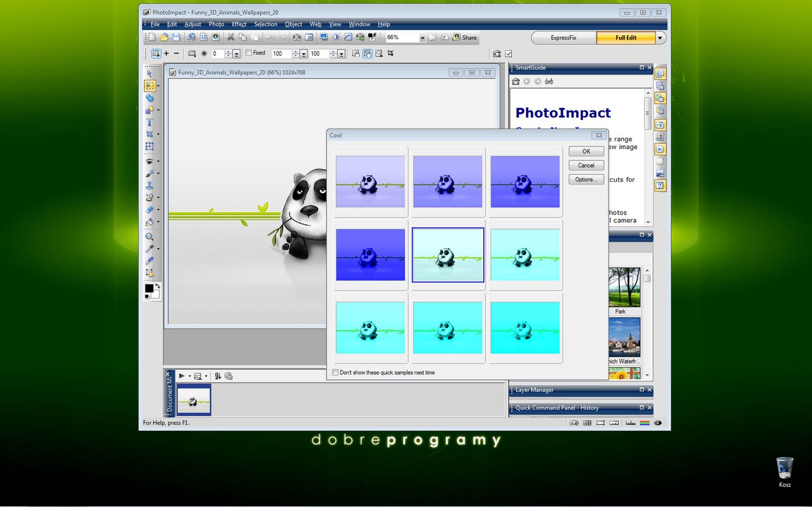
Task: Click the SmartGuide home icon
Action: [x=516, y=81]
